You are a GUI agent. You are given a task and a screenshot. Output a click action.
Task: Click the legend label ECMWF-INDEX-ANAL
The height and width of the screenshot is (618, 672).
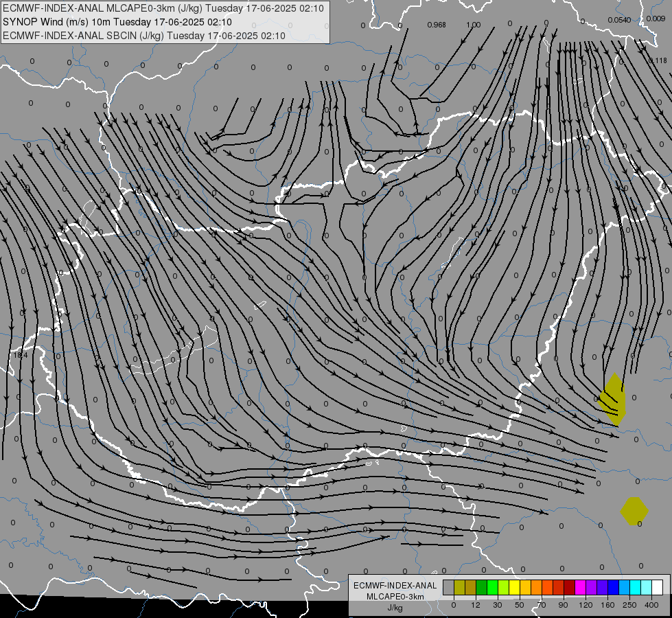pos(395,586)
